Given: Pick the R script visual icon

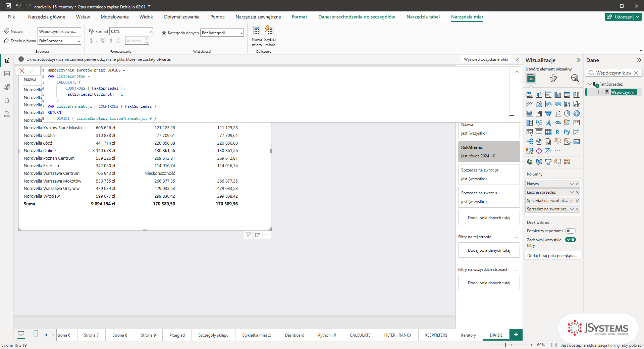Looking at the screenshot, I should pyautogui.click(x=557, y=132).
